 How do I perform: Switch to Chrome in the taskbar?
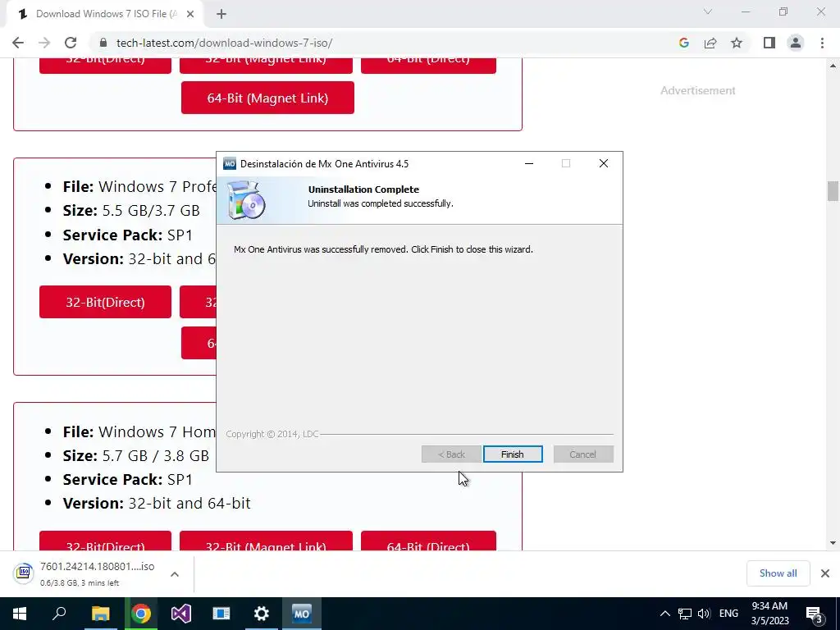[x=141, y=614]
